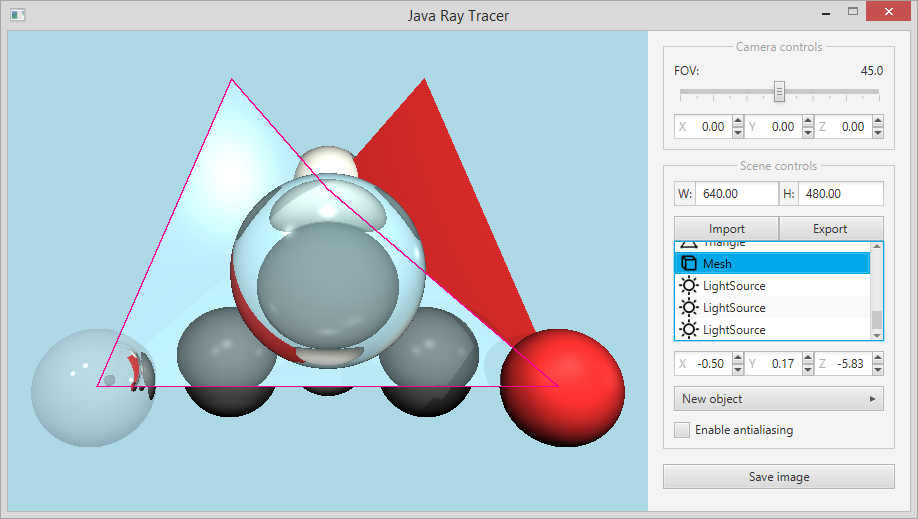Click the camera X position field

click(x=703, y=127)
